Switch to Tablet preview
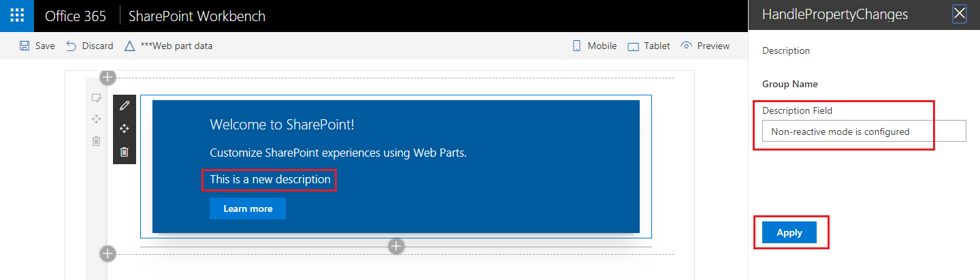 point(634,46)
